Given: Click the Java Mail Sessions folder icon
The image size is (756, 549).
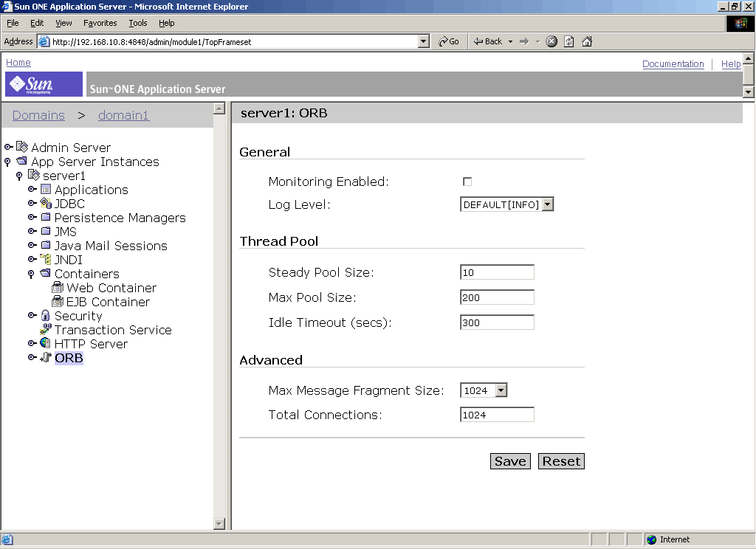Looking at the screenshot, I should [x=46, y=245].
